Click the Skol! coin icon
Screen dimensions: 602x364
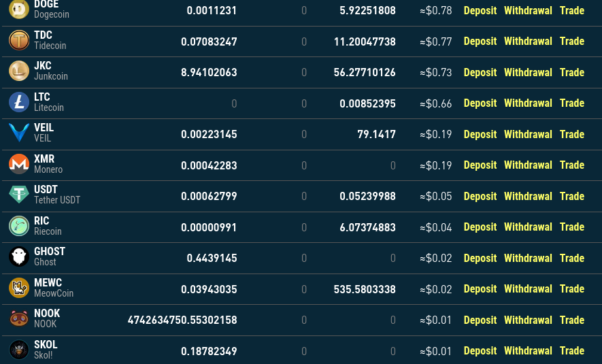click(x=19, y=350)
